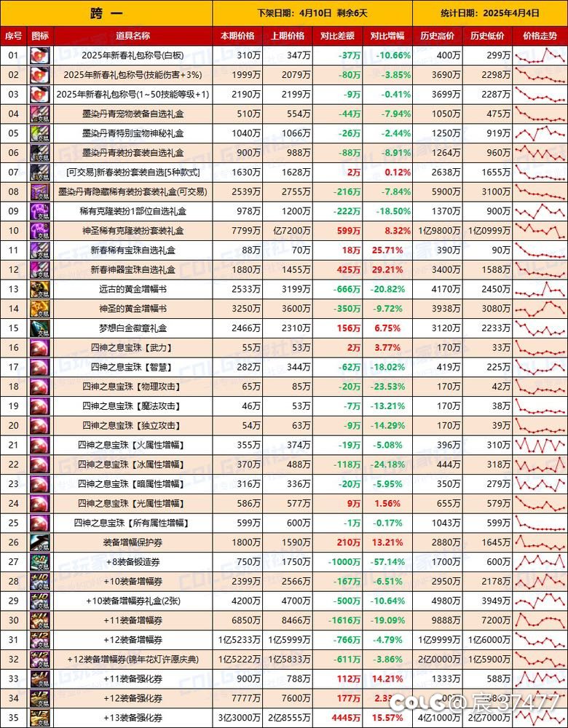Select the orb icon for 四神之息宝珠【智慧】
Viewport: 568px width, 728px height.
pos(40,367)
